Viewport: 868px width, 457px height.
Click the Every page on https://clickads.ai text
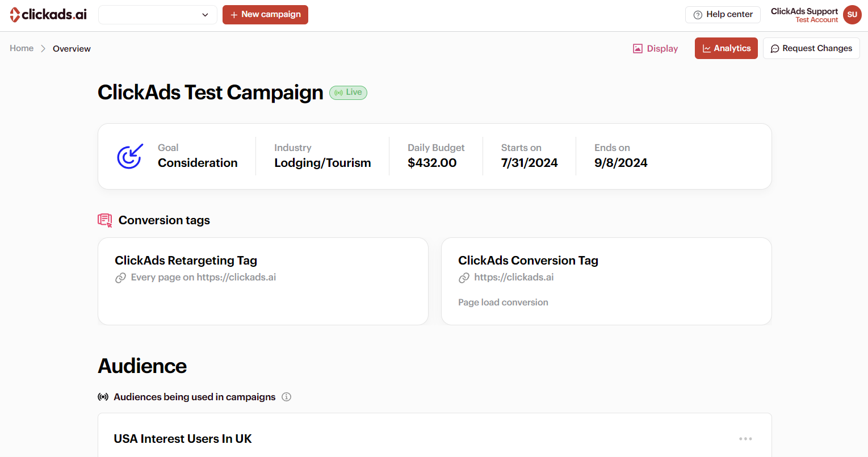click(203, 278)
